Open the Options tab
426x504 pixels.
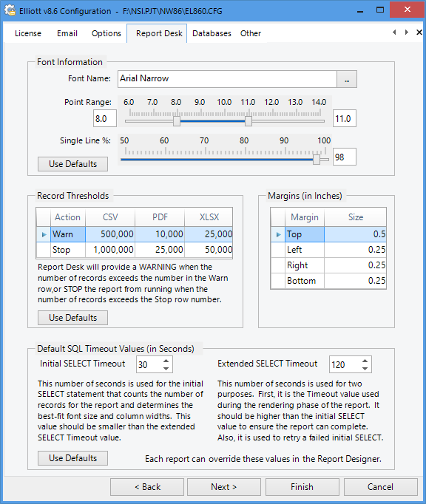pyautogui.click(x=106, y=33)
